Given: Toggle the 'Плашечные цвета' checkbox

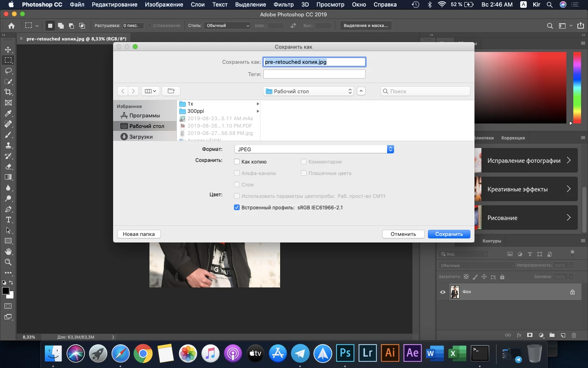Looking at the screenshot, I should (x=304, y=173).
